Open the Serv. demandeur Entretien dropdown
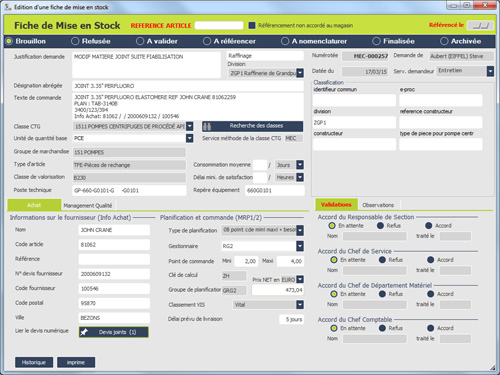The image size is (500, 375). (490, 71)
